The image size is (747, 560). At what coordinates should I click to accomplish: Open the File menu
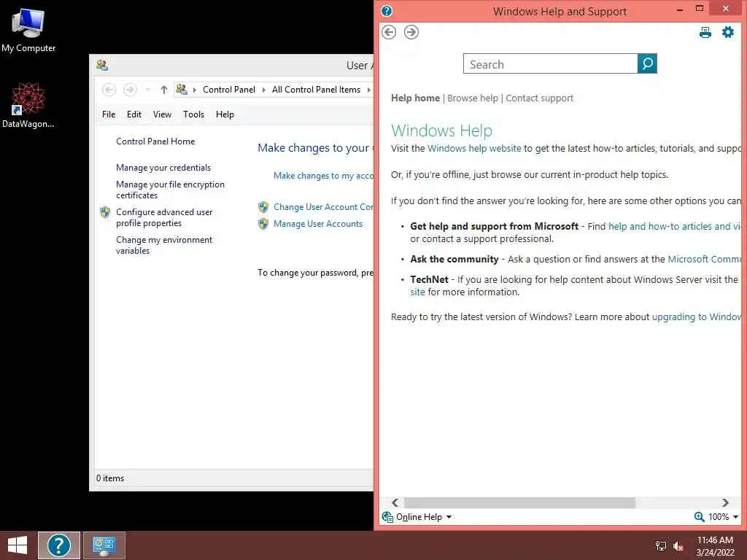point(109,114)
